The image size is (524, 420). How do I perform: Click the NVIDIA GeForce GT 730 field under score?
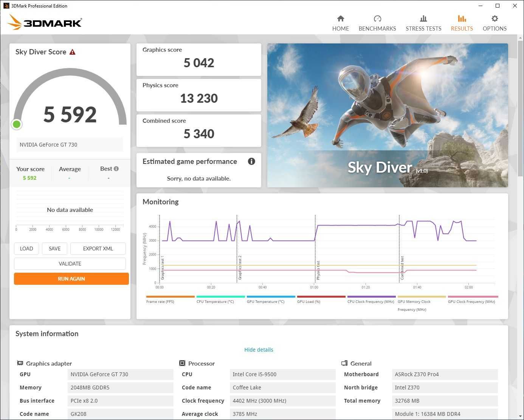tap(70, 145)
